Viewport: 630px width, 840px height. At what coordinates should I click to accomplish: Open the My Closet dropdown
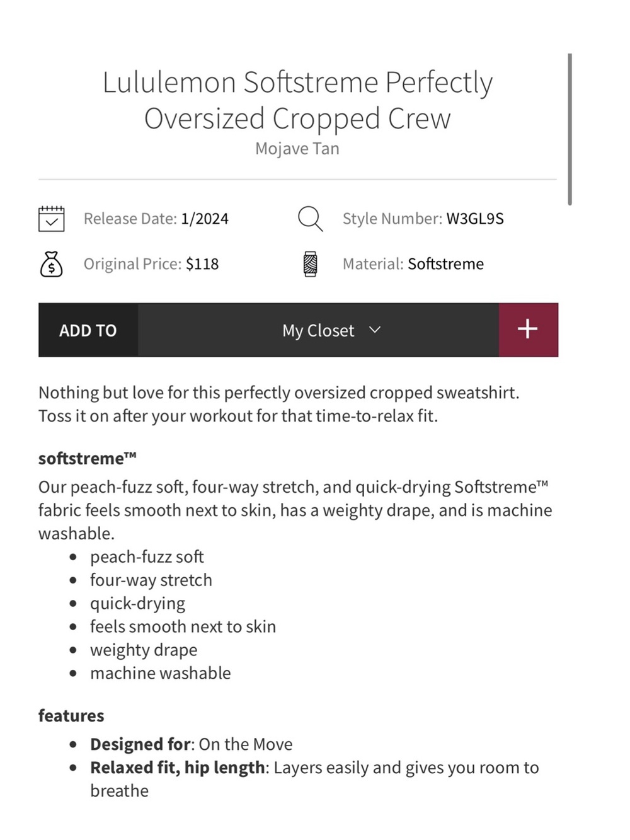pyautogui.click(x=319, y=330)
